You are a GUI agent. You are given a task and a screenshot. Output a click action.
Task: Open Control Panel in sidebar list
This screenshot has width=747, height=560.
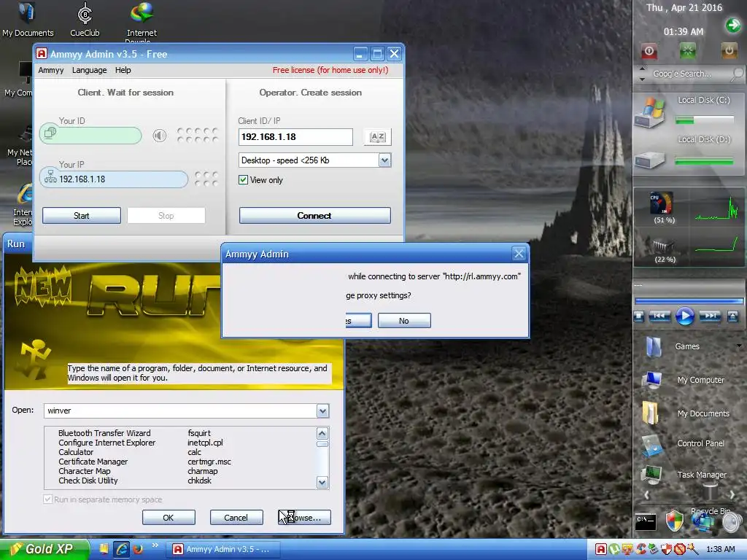(700, 443)
